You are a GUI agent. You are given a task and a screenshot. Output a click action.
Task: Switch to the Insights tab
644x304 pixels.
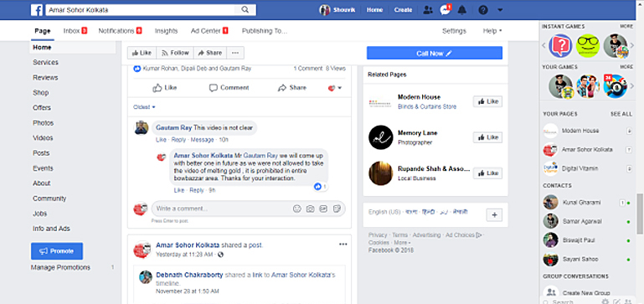point(166,31)
